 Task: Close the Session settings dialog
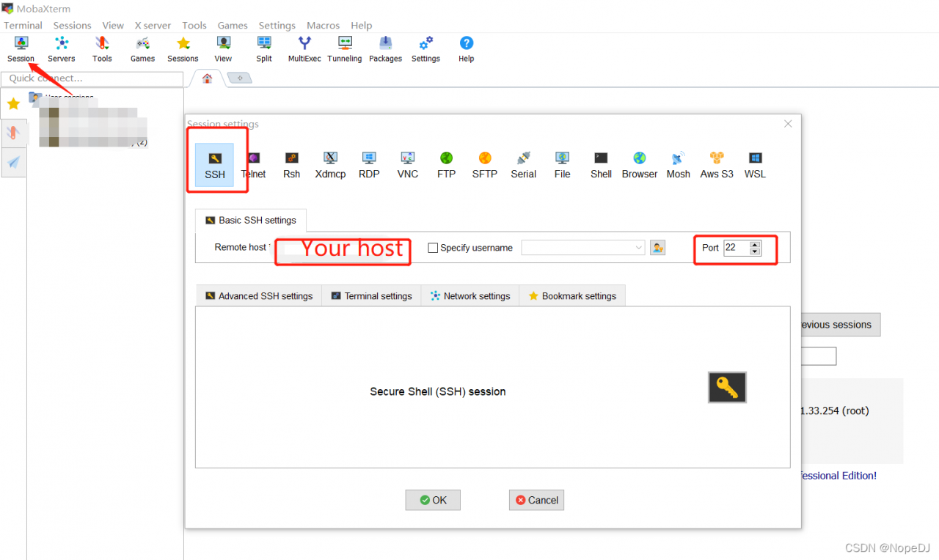(x=788, y=124)
